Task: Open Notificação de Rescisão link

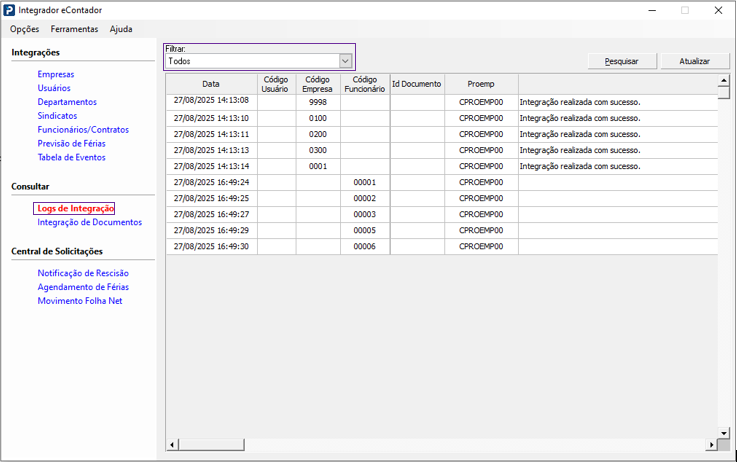Action: point(83,273)
